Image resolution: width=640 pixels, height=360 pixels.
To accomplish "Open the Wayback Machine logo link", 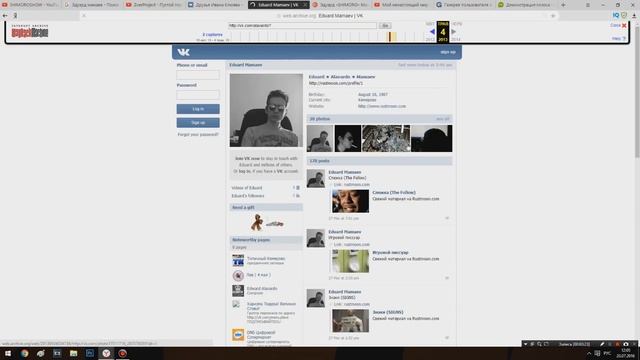I will pos(30,31).
